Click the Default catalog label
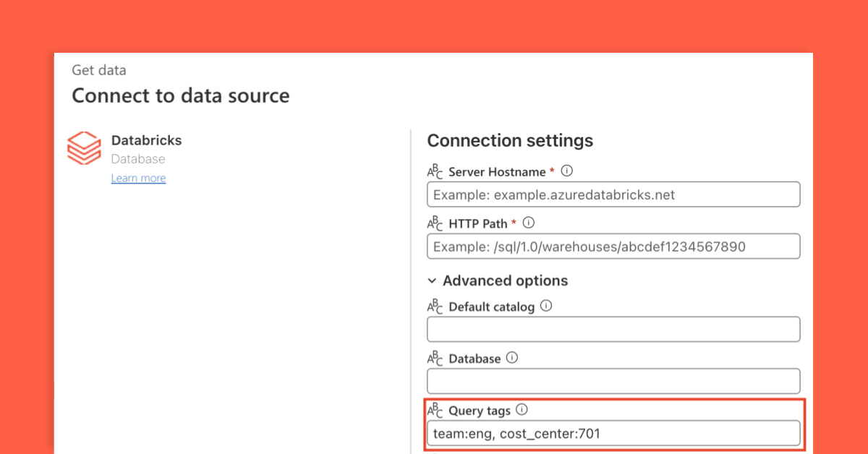 tap(492, 307)
